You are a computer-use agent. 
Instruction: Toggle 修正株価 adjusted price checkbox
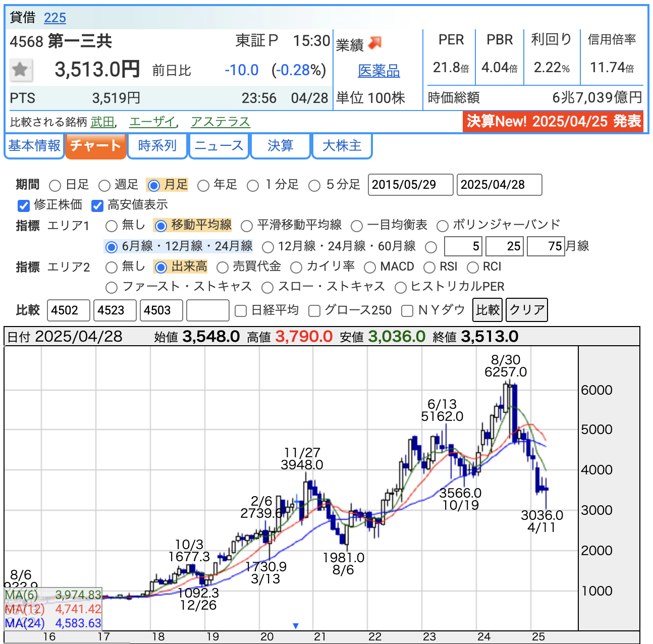click(x=24, y=205)
